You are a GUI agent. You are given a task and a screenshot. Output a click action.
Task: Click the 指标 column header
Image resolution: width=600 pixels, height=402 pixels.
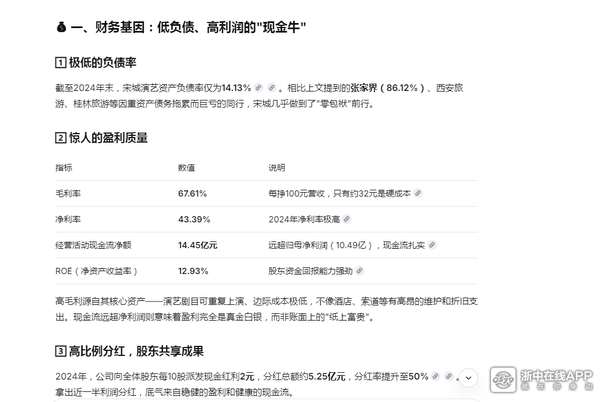(x=63, y=167)
